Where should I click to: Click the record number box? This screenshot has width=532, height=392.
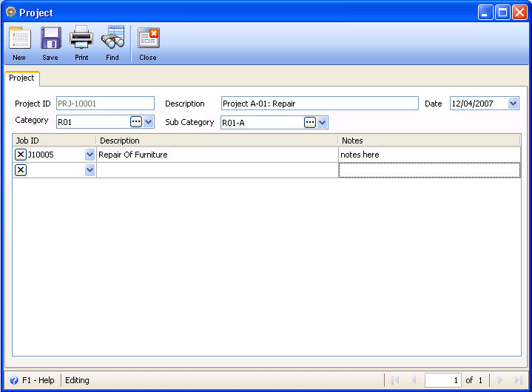[x=443, y=380]
